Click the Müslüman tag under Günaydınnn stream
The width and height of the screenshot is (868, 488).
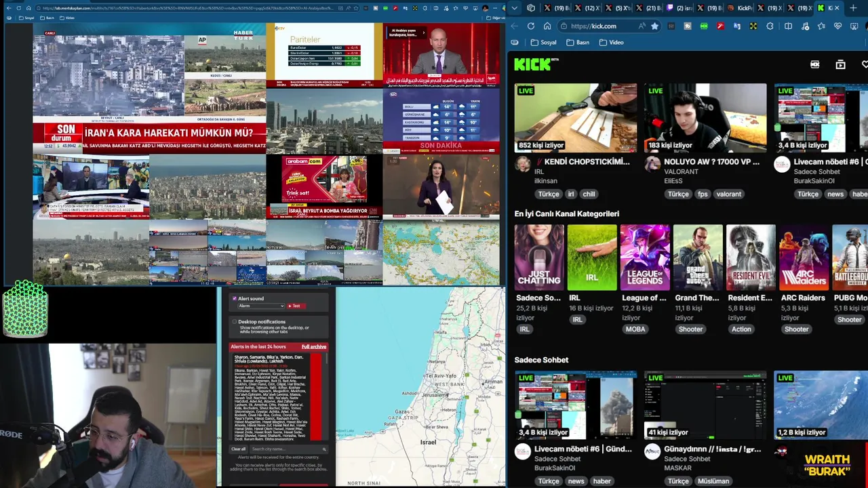(713, 481)
